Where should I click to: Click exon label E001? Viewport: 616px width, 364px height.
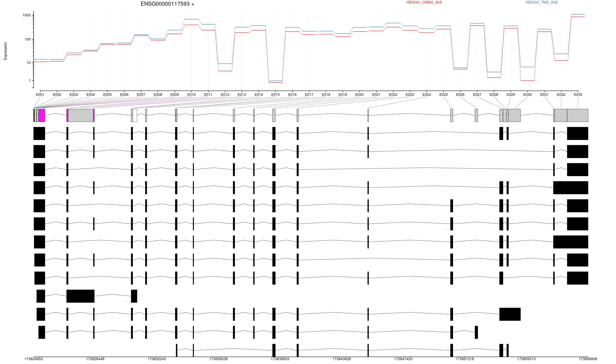40,95
